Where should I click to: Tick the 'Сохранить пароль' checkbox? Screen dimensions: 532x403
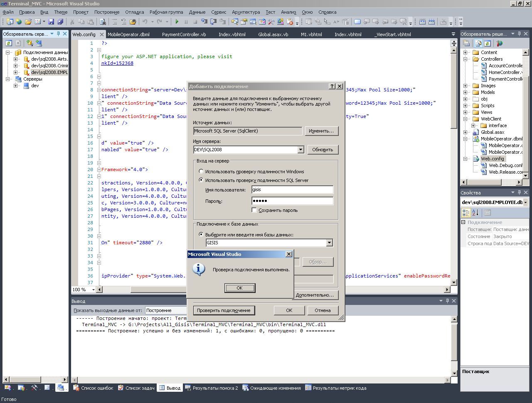click(254, 210)
